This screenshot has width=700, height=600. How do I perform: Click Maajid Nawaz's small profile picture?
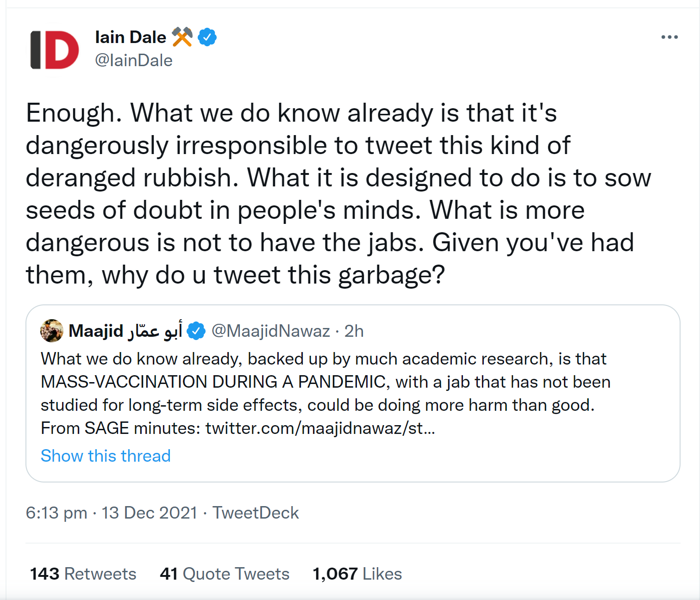(52, 331)
